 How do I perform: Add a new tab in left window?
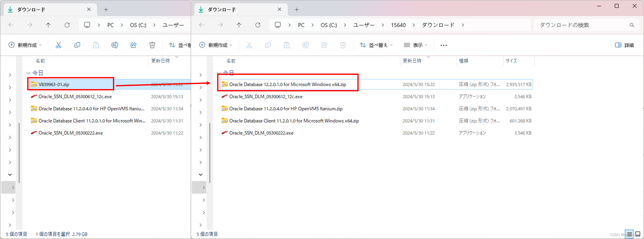click(106, 10)
